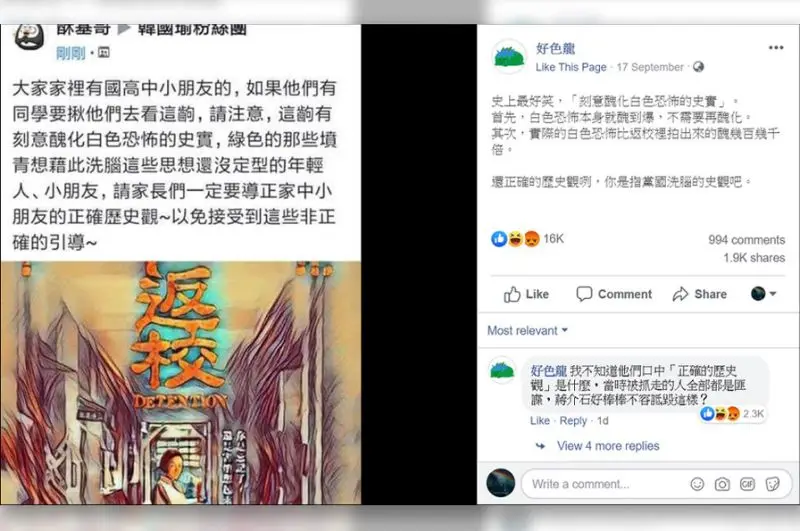Viewport: 800px width, 531px height.
Task: Reply to the 好色龍 comment
Action: [573, 421]
